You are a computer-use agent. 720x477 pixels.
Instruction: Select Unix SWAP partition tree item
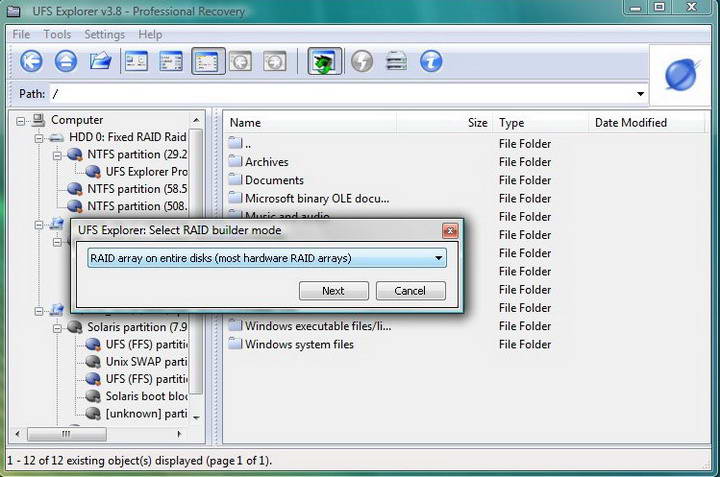[x=146, y=362]
